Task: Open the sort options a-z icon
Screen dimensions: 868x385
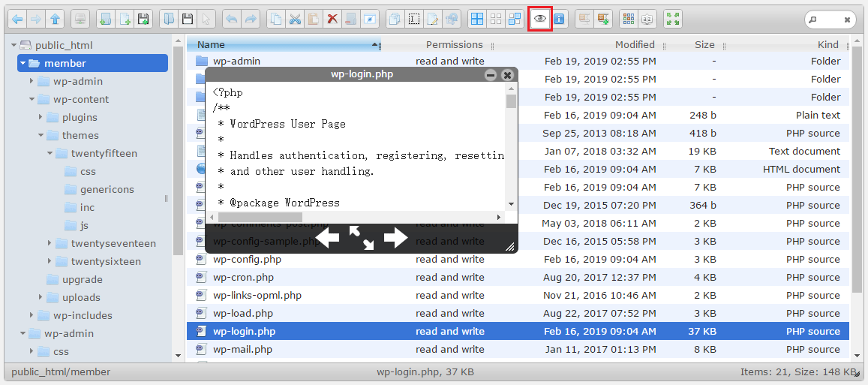Action: click(647, 19)
